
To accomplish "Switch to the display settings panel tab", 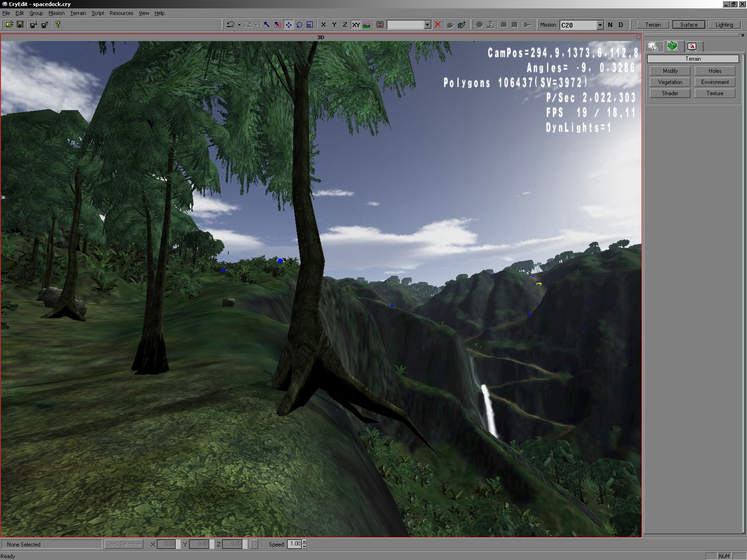I will click(692, 46).
